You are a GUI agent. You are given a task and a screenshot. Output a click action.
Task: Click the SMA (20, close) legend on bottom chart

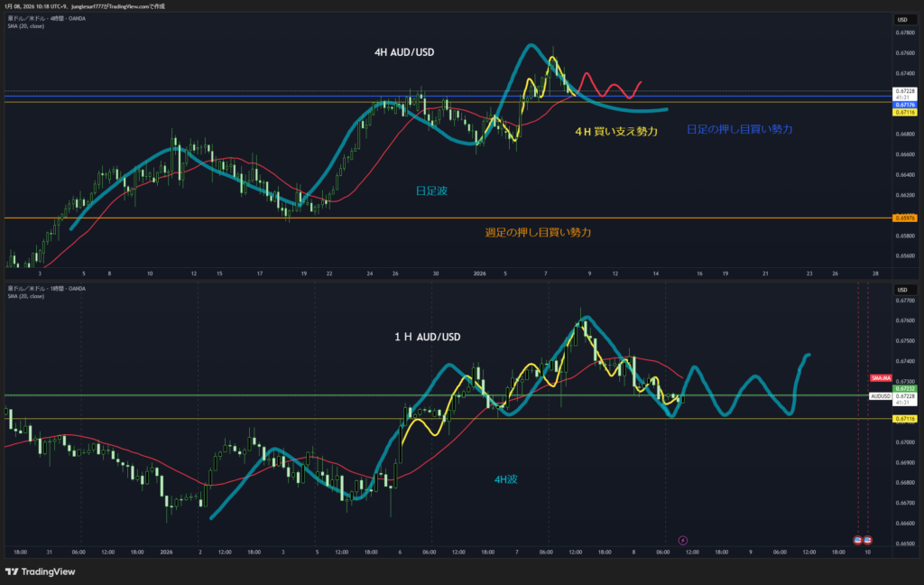tap(25, 295)
